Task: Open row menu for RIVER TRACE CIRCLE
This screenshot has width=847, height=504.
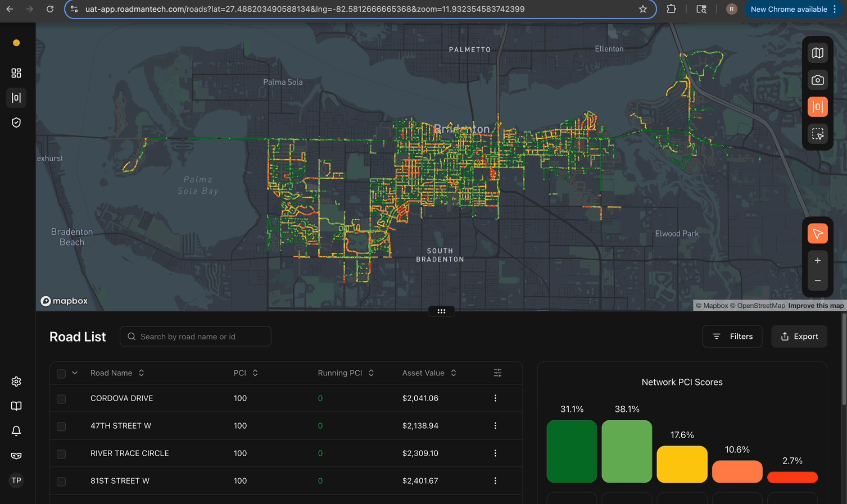Action: point(495,453)
